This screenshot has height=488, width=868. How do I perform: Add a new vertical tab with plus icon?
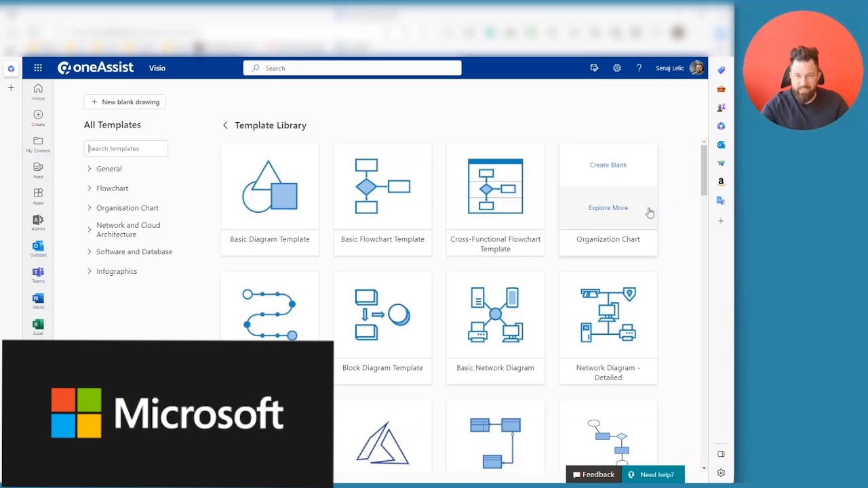[x=11, y=87]
